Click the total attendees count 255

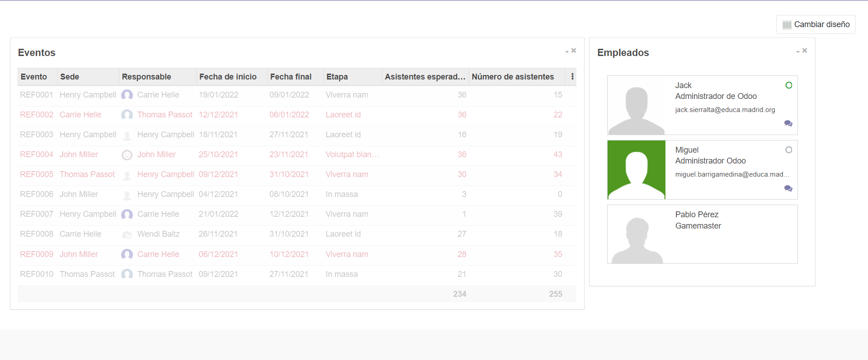point(556,294)
